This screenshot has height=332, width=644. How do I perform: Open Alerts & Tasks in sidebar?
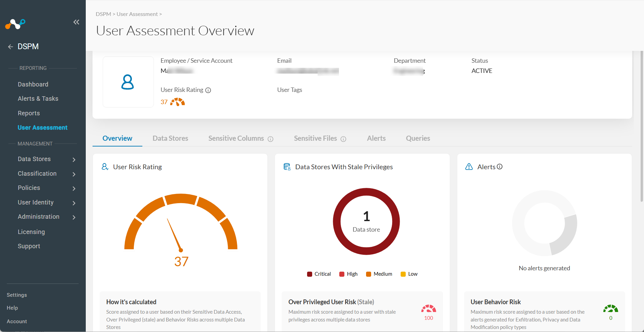click(38, 99)
